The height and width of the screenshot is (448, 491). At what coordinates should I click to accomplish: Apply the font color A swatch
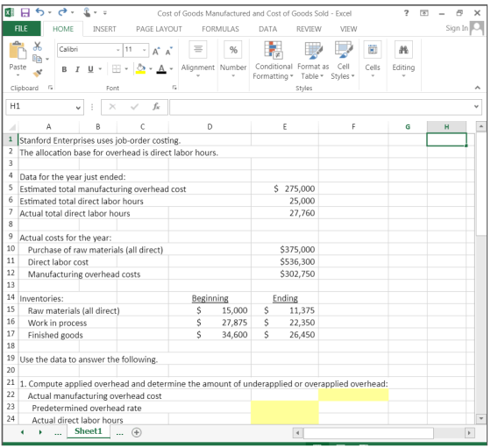tap(161, 69)
